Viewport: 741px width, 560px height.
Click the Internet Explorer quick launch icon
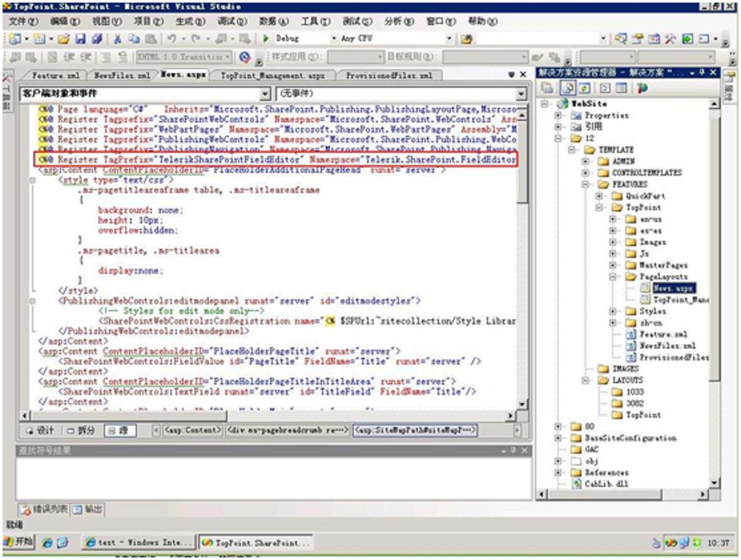pyautogui.click(x=47, y=542)
